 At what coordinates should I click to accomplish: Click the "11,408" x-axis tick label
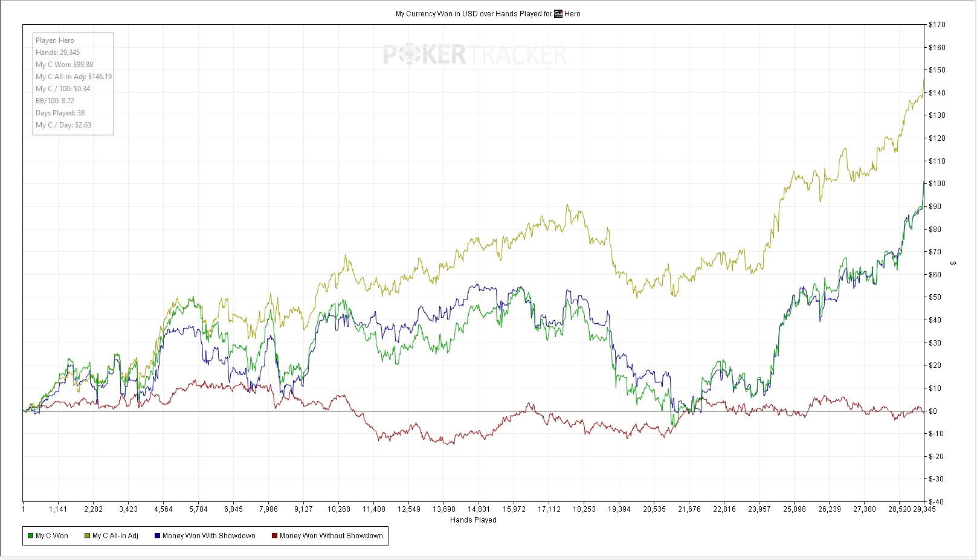(374, 509)
